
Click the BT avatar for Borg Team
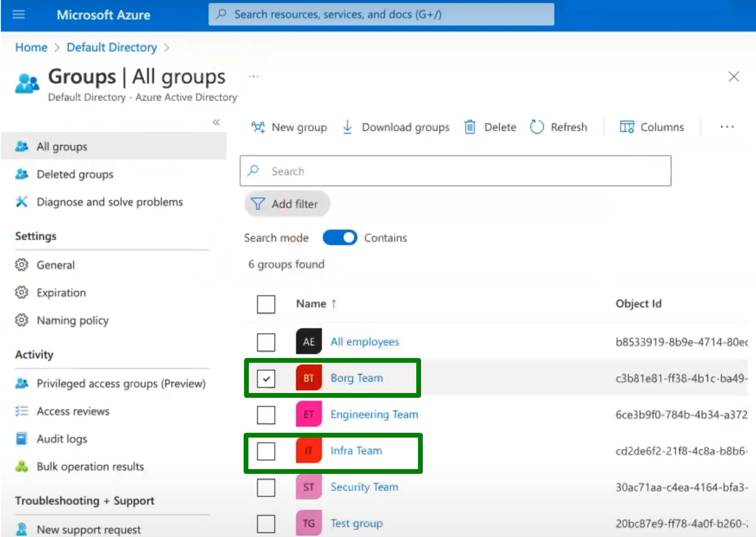click(309, 378)
